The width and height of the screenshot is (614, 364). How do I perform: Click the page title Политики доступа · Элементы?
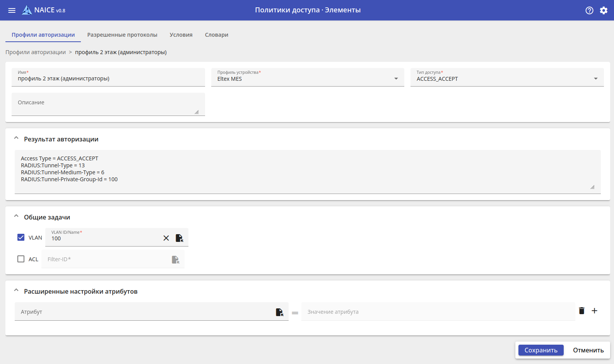tap(308, 10)
